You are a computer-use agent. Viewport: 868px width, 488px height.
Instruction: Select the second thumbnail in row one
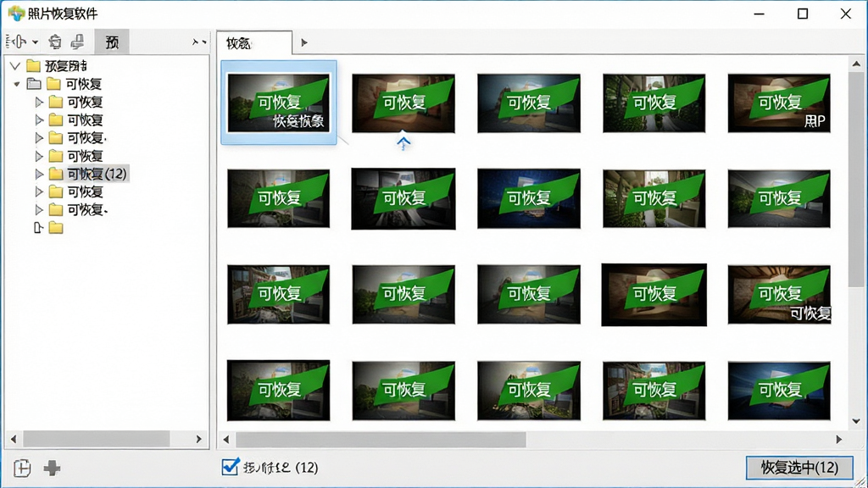pyautogui.click(x=403, y=103)
